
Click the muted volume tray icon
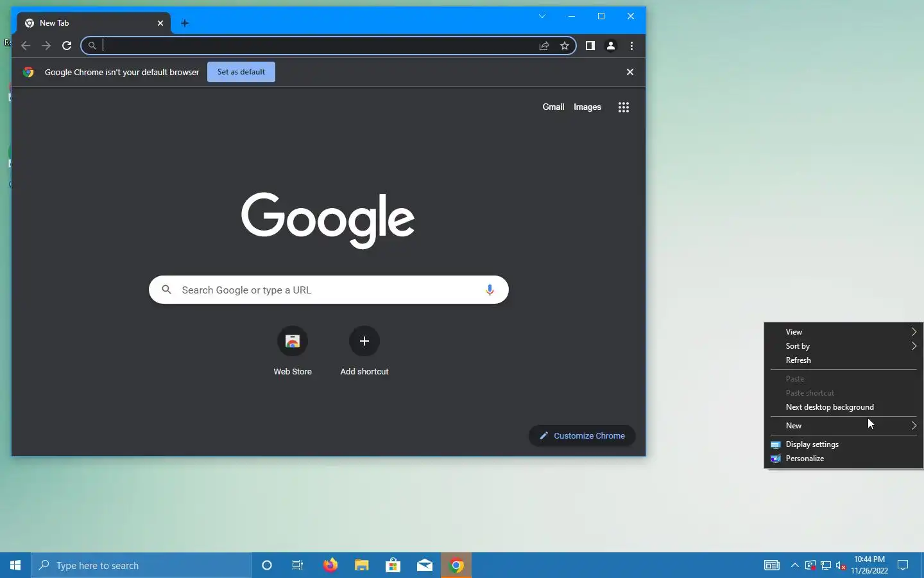pyautogui.click(x=841, y=566)
